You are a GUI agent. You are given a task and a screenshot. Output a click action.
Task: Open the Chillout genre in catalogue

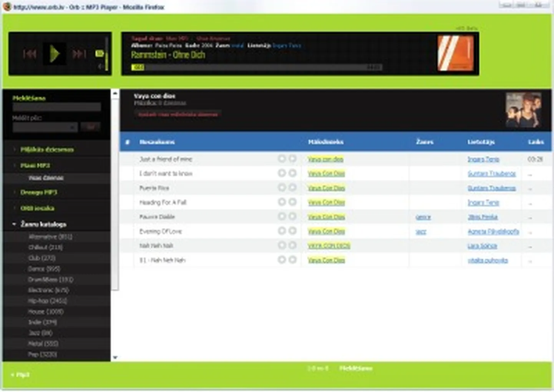[45, 247]
